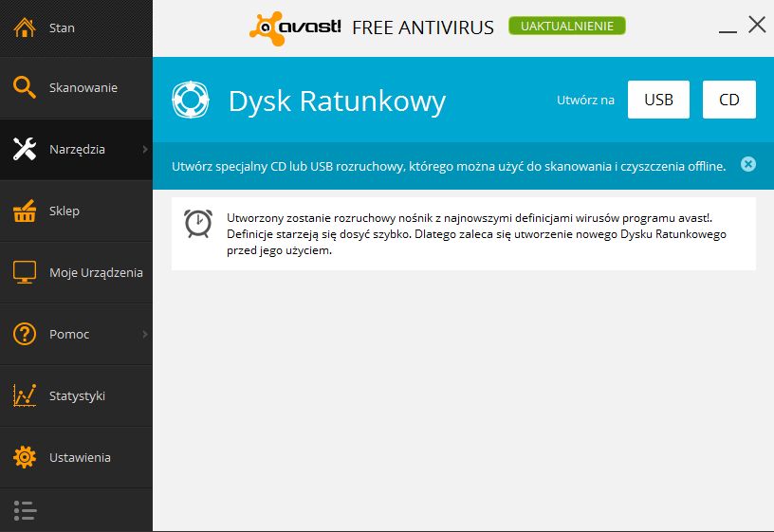Click the magnifier Skanowanie icon

(25, 87)
